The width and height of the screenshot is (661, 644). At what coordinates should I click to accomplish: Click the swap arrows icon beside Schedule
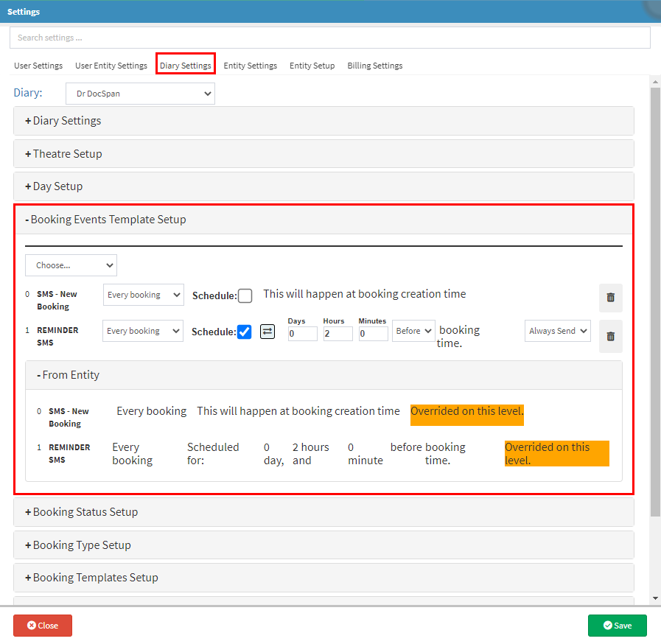[x=267, y=332]
